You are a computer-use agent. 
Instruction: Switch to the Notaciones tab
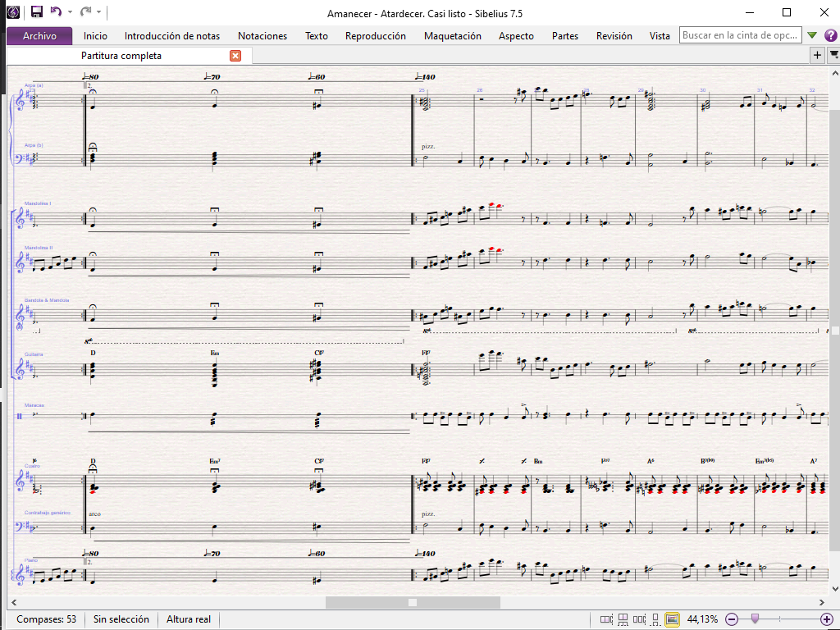(x=262, y=36)
